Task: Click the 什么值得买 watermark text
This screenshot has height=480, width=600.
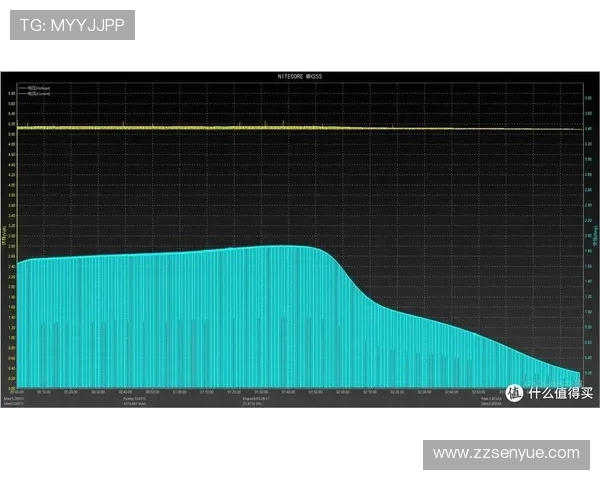Action: 560,393
